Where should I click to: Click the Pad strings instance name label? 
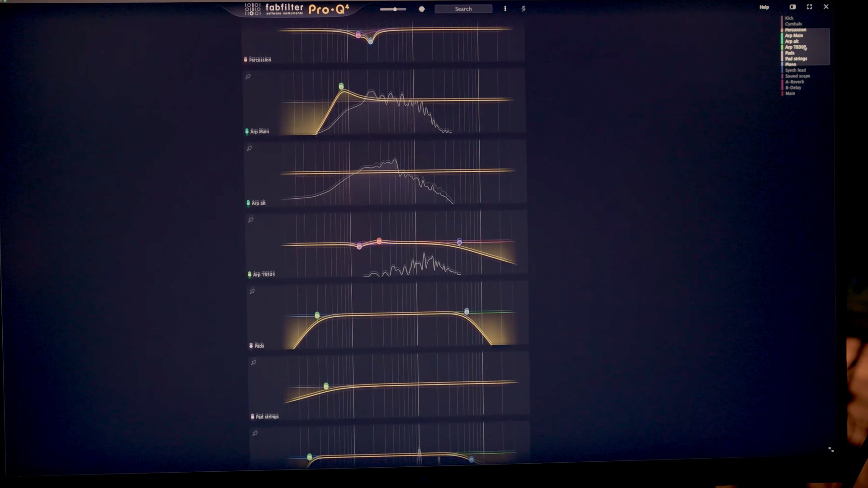pyautogui.click(x=267, y=417)
